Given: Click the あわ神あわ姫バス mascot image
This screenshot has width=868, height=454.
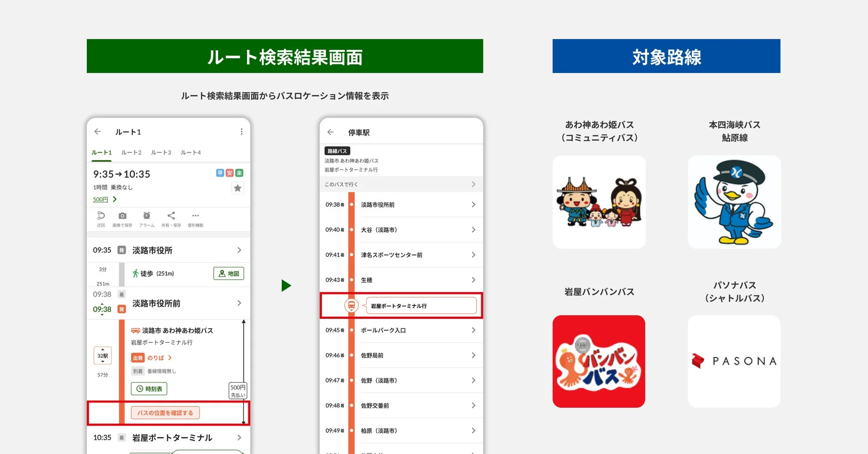Looking at the screenshot, I should (599, 202).
